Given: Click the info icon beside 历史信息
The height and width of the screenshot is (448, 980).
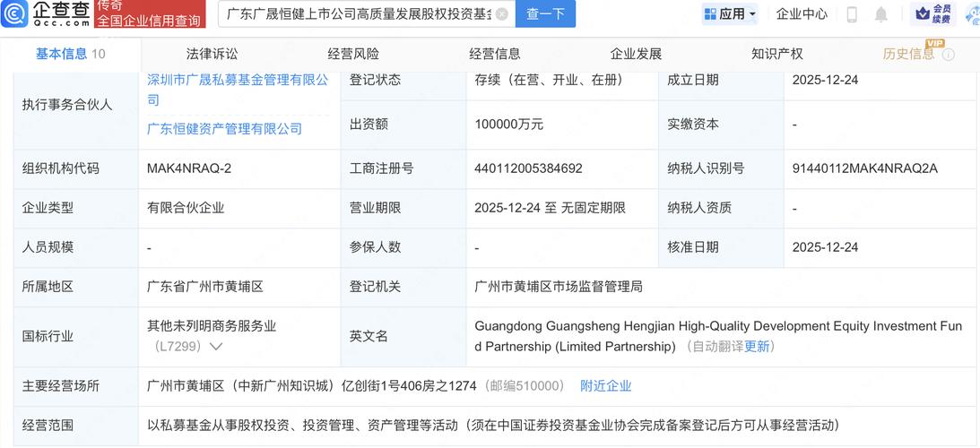Looking at the screenshot, I should 948,55.
